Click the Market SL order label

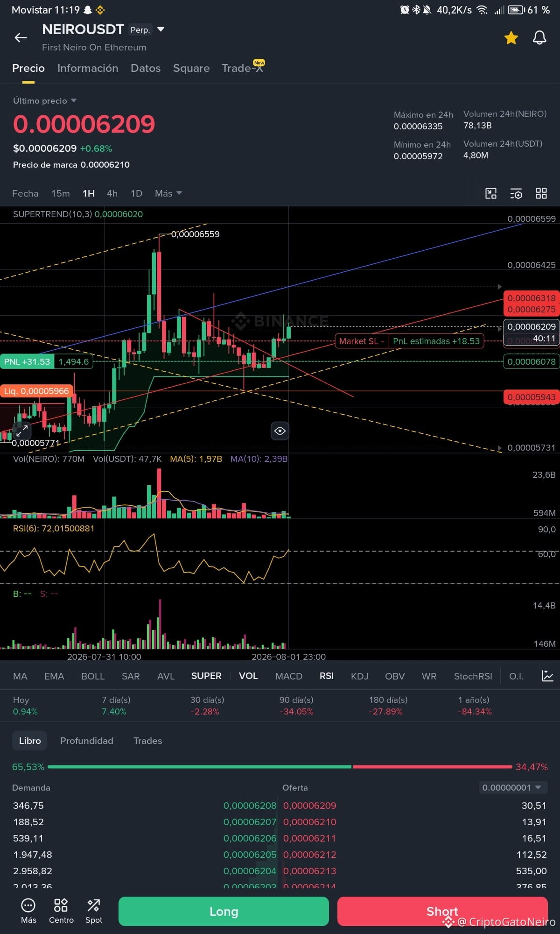(x=362, y=341)
